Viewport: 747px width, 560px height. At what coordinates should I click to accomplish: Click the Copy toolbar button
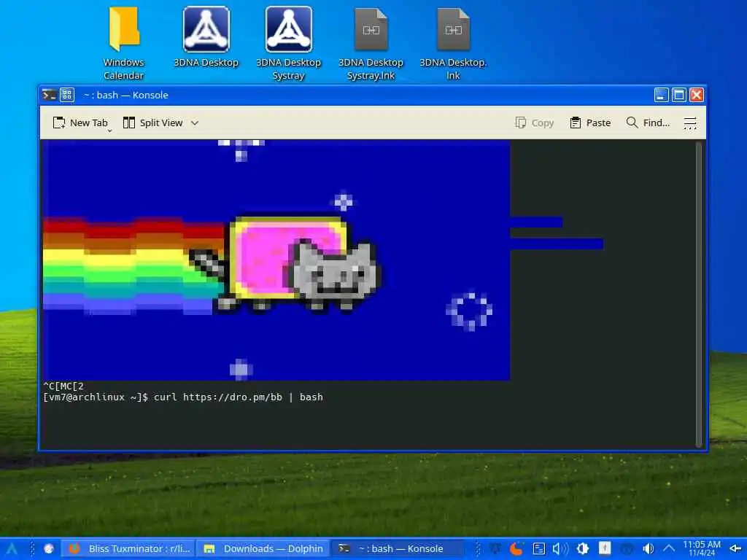[x=535, y=122]
